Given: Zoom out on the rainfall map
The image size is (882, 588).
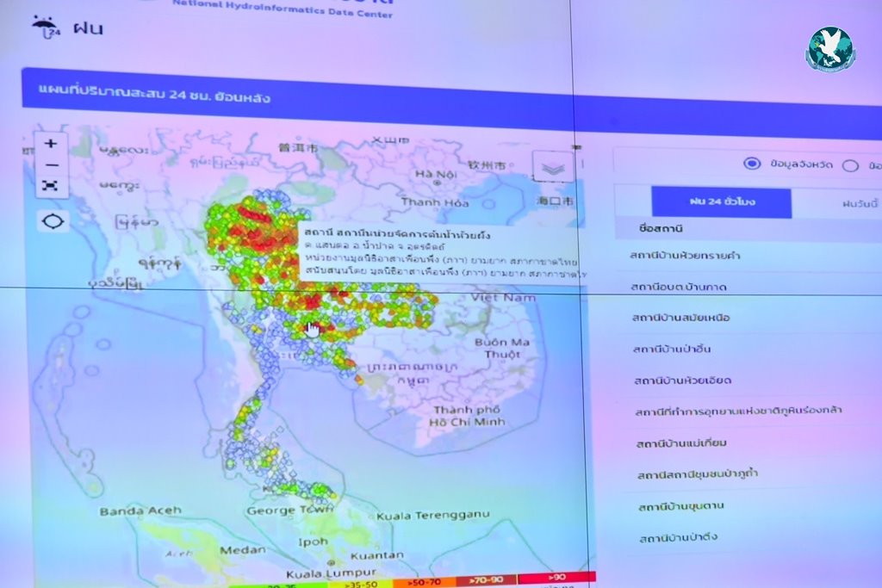Looking at the screenshot, I should (x=52, y=164).
